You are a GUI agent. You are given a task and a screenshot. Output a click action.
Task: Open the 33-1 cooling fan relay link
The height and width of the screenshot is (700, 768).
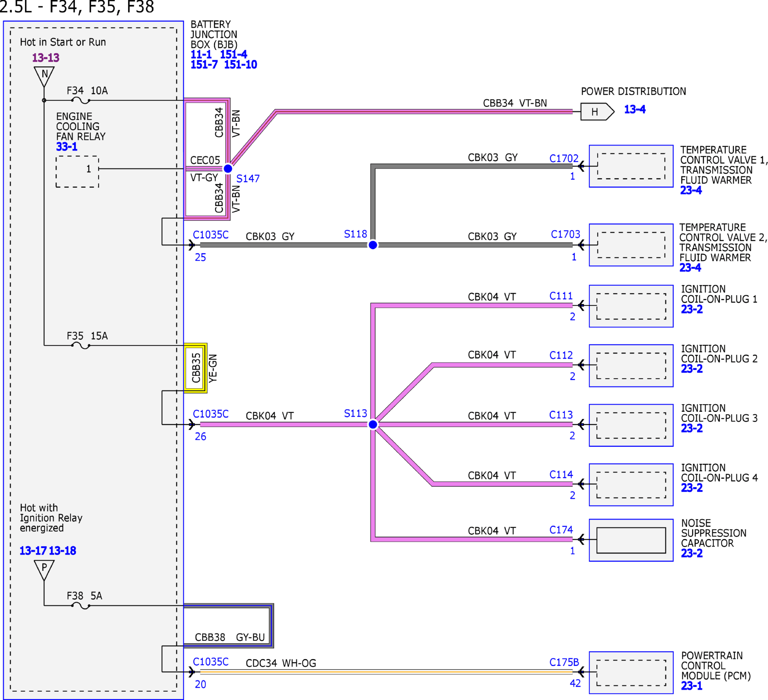pyautogui.click(x=67, y=147)
